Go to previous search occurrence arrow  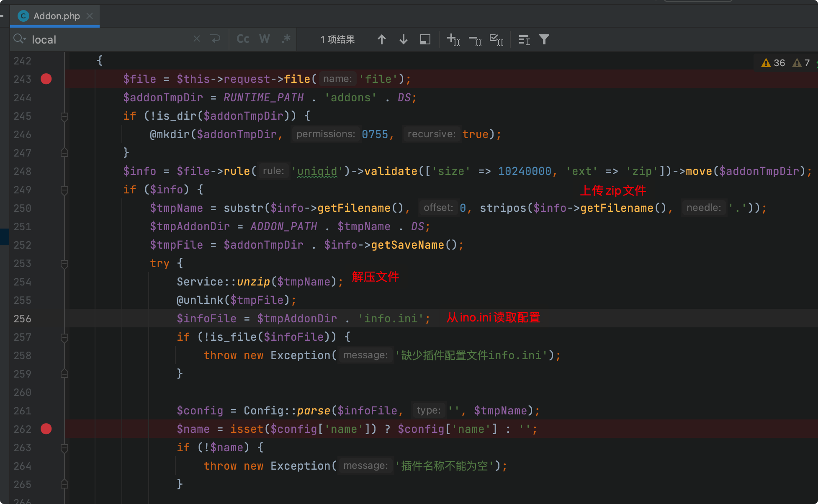(x=381, y=39)
